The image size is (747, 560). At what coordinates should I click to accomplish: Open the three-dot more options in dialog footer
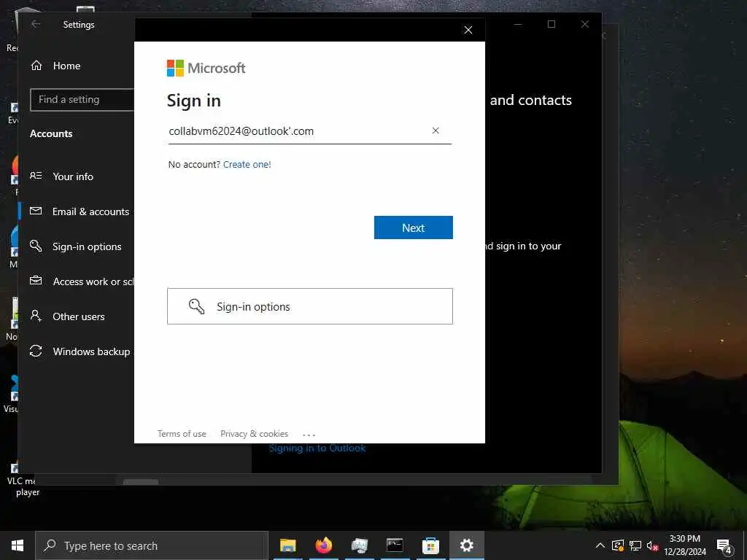(309, 435)
